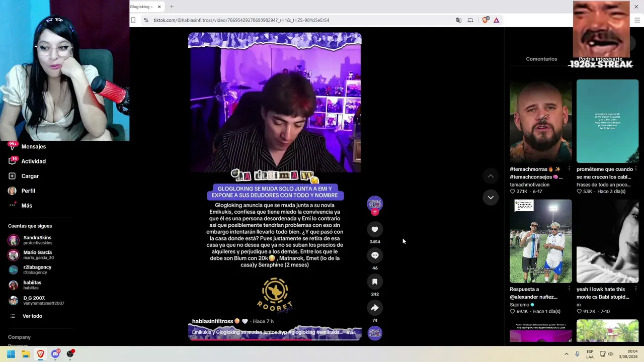This screenshot has width=644, height=362.
Task: Open Mario García followed account
Action: (31, 255)
